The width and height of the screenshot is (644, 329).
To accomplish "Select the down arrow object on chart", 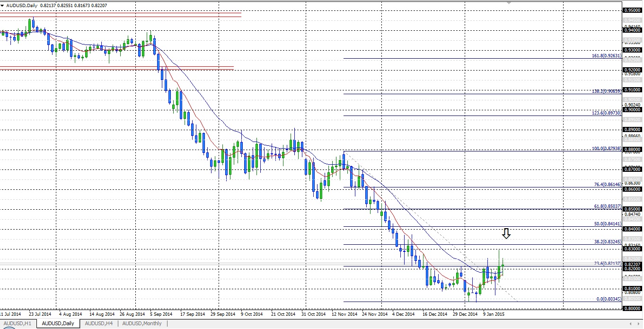I will pos(506,233).
